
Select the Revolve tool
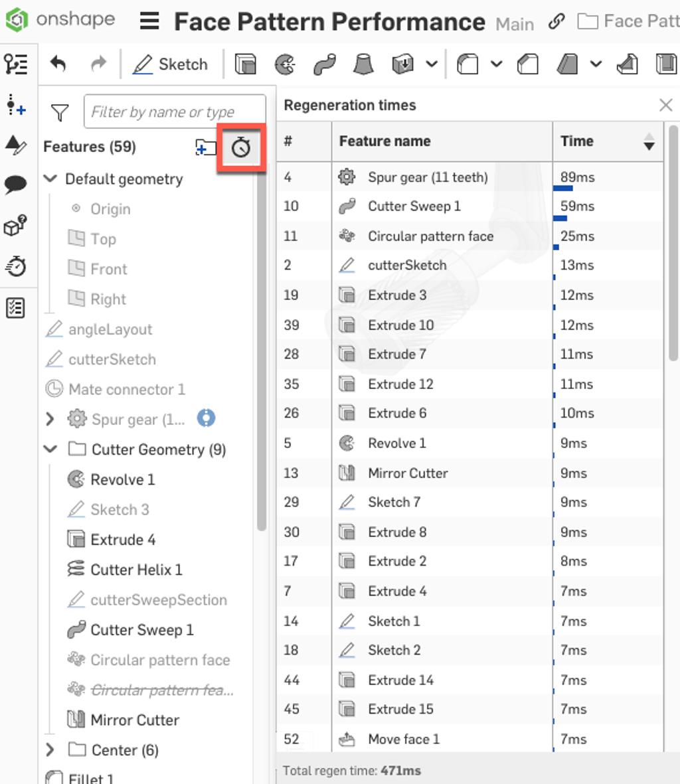click(286, 64)
